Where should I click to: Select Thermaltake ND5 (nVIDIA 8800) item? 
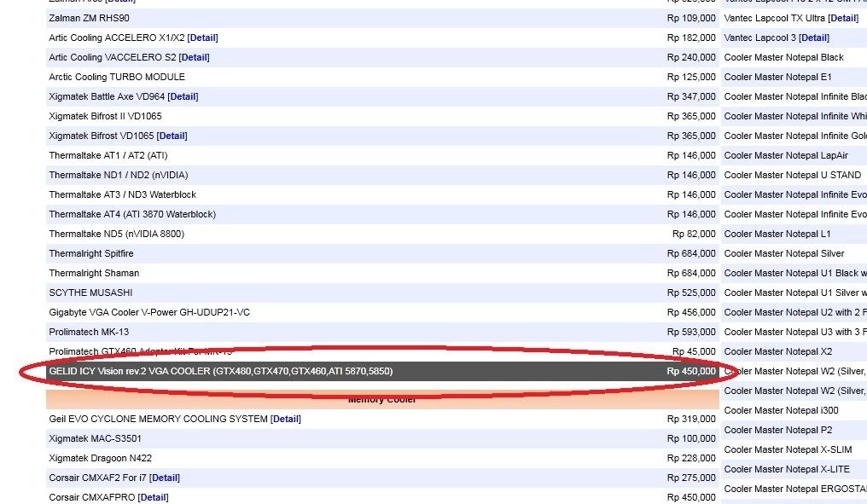point(117,234)
